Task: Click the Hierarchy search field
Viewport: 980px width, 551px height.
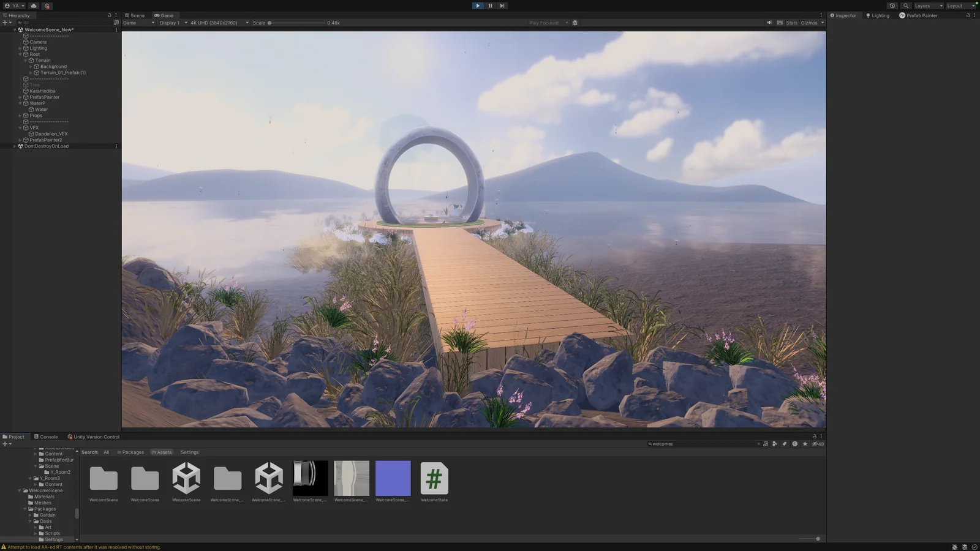Action: pos(64,23)
